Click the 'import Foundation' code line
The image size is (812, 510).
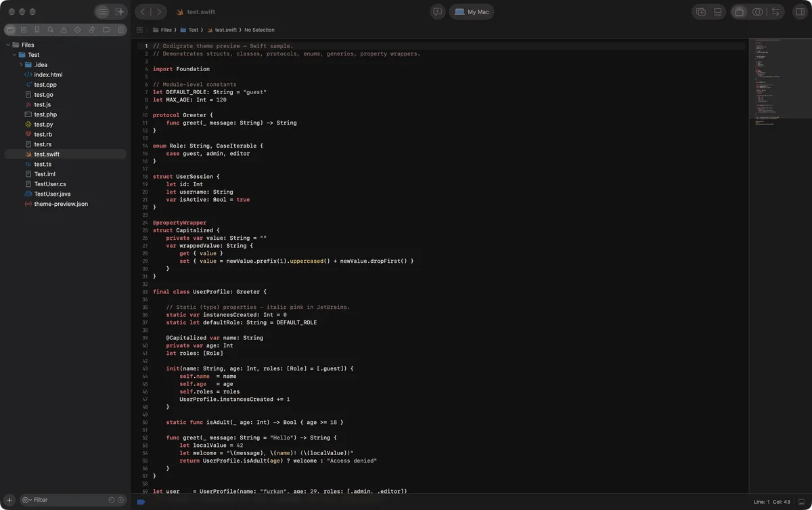pyautogui.click(x=181, y=69)
